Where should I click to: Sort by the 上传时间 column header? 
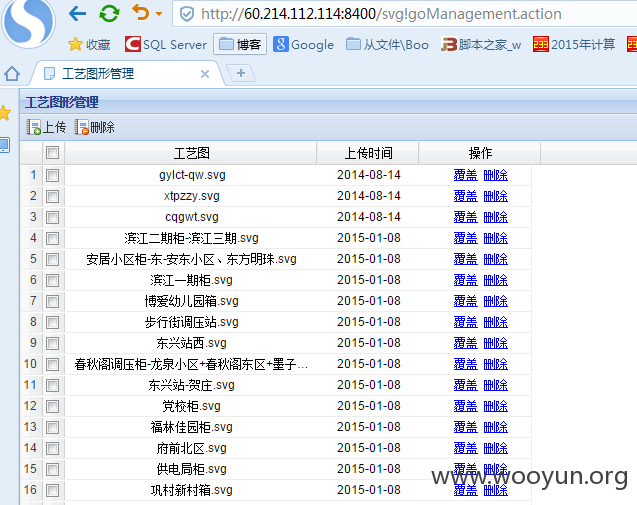coord(368,153)
